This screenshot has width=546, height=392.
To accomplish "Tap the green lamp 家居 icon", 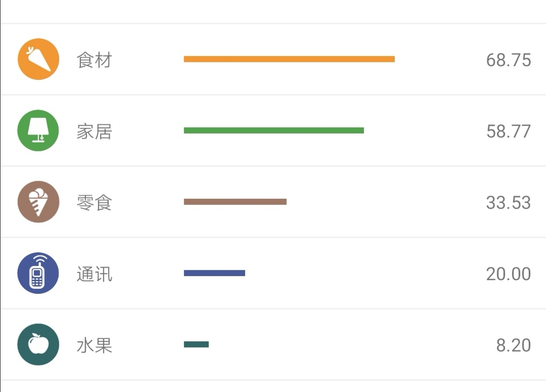I will (x=38, y=130).
